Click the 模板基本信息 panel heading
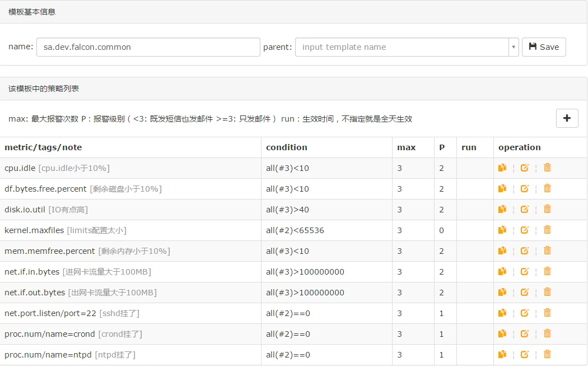 click(32, 12)
